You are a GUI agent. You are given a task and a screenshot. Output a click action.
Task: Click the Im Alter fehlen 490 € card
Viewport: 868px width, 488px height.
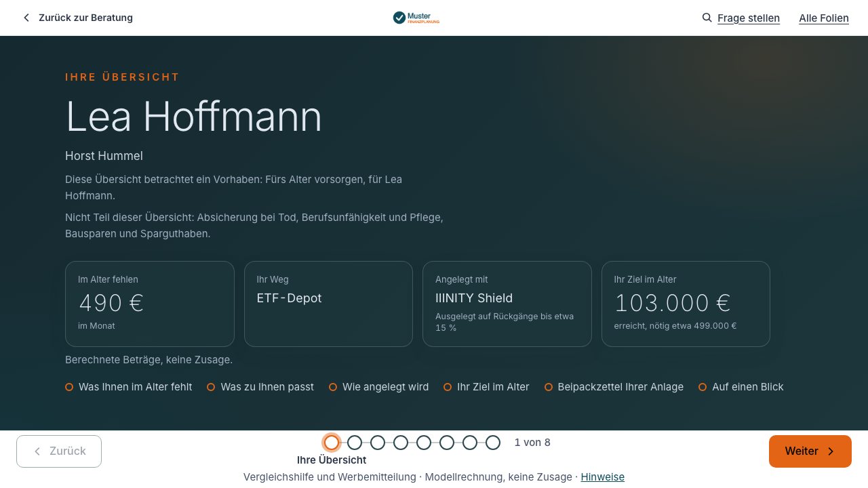click(x=150, y=304)
